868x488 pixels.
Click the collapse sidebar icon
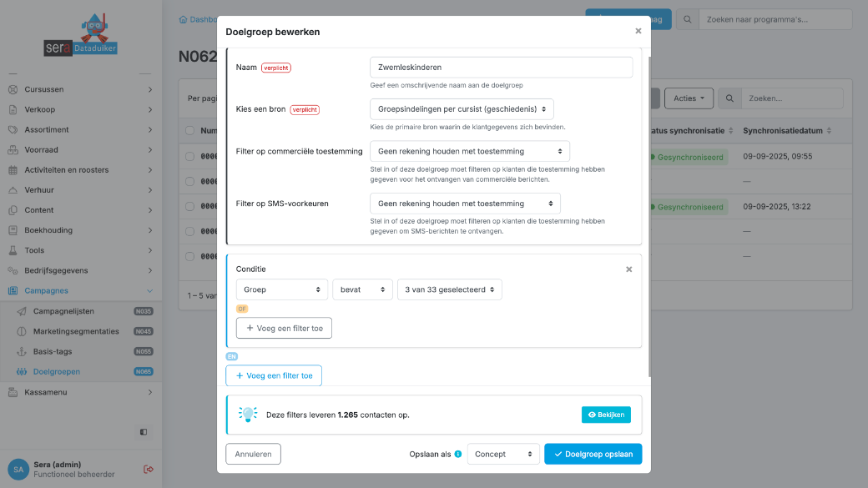coord(144,432)
